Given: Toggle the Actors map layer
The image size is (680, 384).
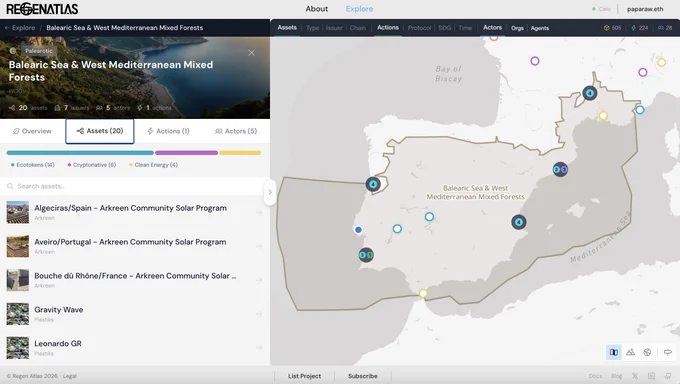Looking at the screenshot, I should [x=492, y=27].
